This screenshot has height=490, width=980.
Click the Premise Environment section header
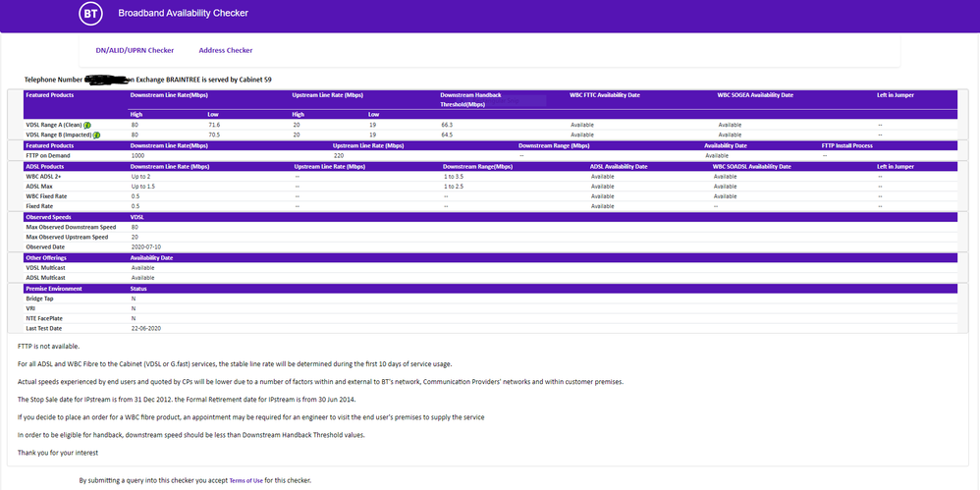click(x=54, y=289)
